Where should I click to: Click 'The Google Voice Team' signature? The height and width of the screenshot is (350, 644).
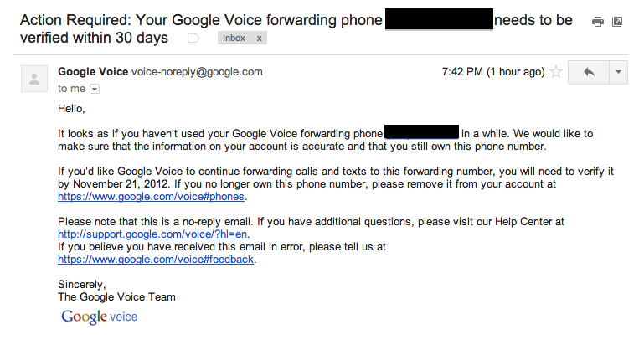pyautogui.click(x=116, y=296)
